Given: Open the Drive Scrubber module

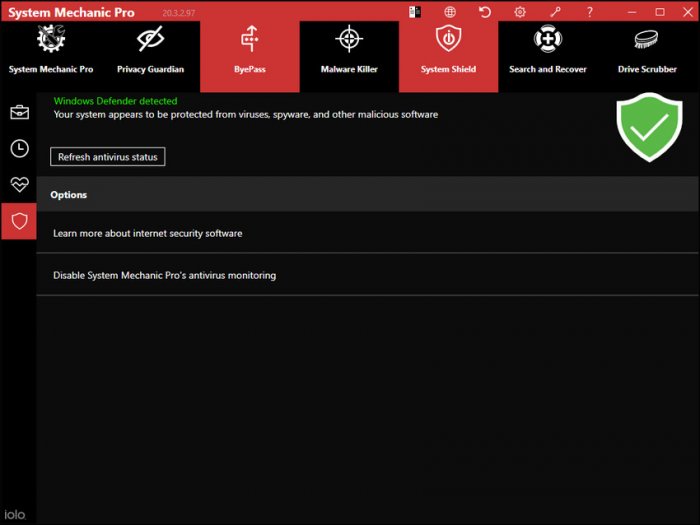Looking at the screenshot, I should tap(647, 57).
